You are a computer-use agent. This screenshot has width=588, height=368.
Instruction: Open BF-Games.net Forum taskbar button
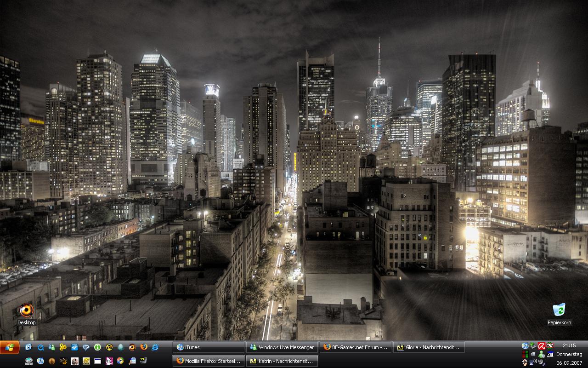[x=356, y=347]
